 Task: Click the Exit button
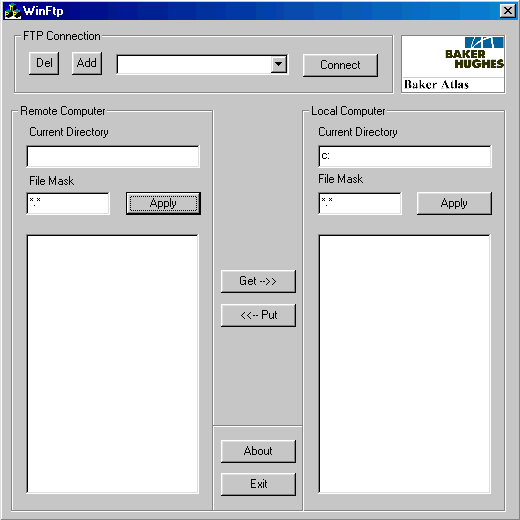pos(258,484)
